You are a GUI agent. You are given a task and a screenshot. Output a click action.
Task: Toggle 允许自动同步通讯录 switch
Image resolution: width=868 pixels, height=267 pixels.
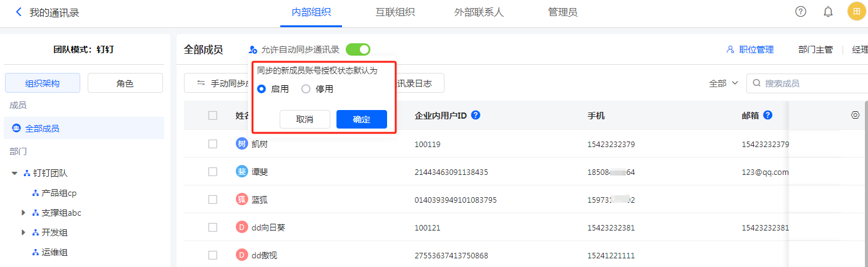coord(358,49)
